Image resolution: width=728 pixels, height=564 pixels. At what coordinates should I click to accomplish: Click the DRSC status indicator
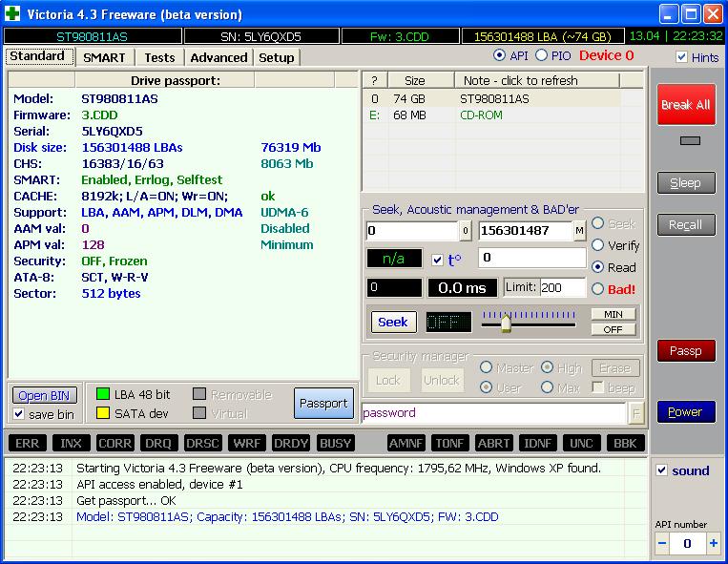click(203, 444)
